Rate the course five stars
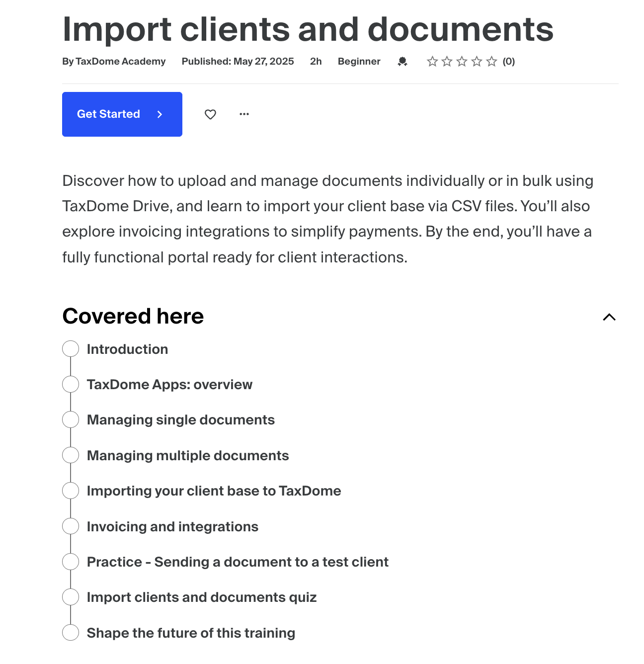Screen dimensions: 644x664 (491, 62)
